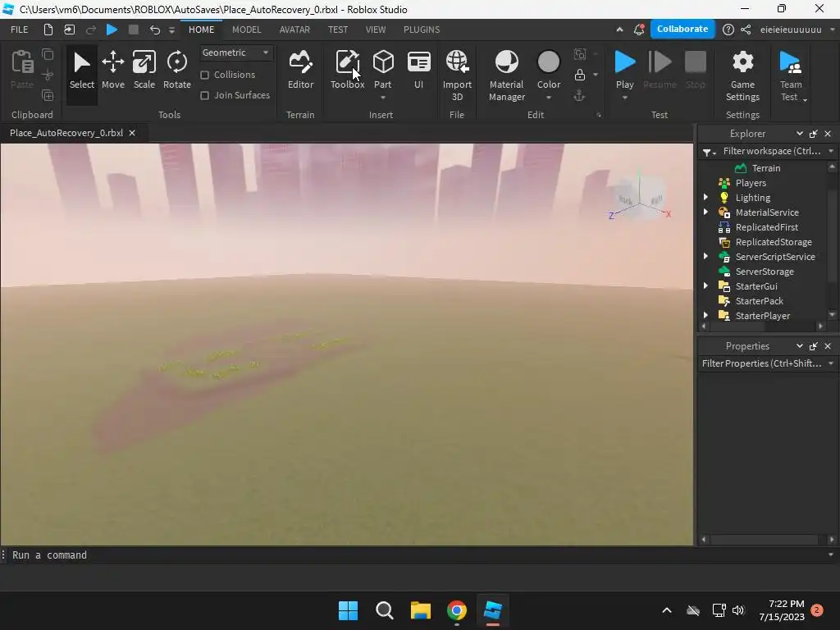Open the Material Manager

pyautogui.click(x=506, y=75)
